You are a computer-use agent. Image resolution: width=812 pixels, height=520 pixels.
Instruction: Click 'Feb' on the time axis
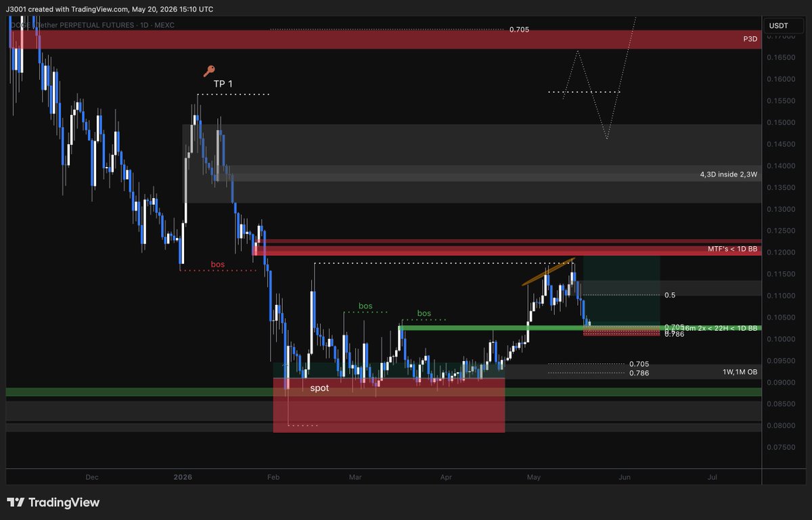coord(273,477)
